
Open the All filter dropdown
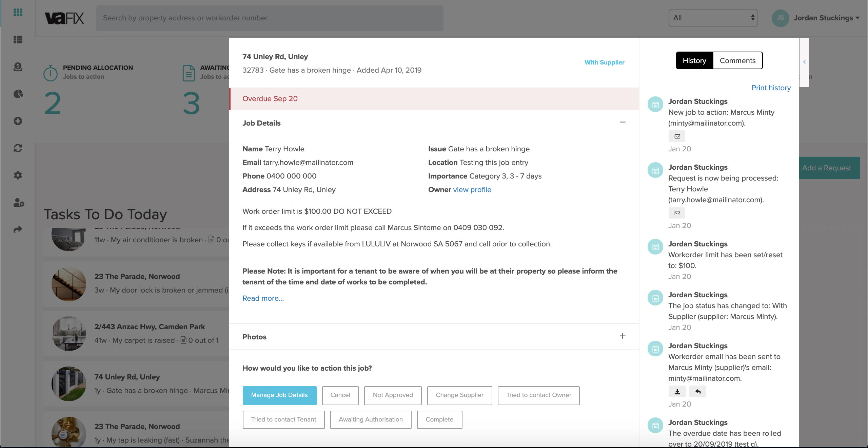click(x=713, y=18)
